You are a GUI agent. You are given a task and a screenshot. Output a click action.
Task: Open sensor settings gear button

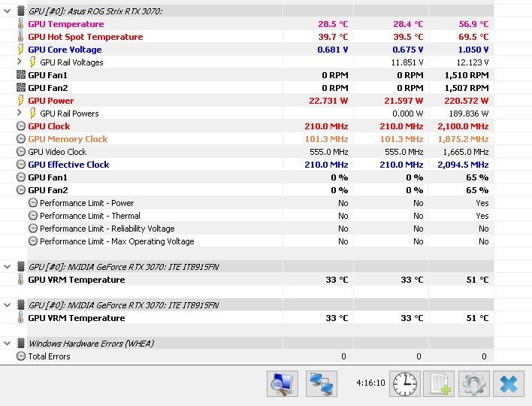[474, 384]
